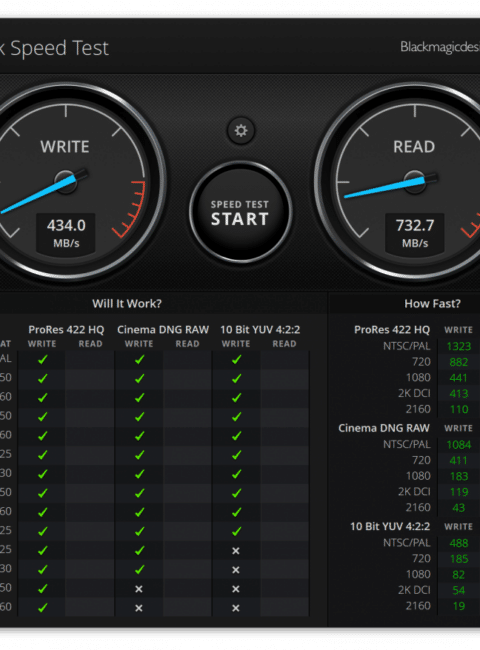
Task: Click the READ gauge label
Action: (x=414, y=147)
